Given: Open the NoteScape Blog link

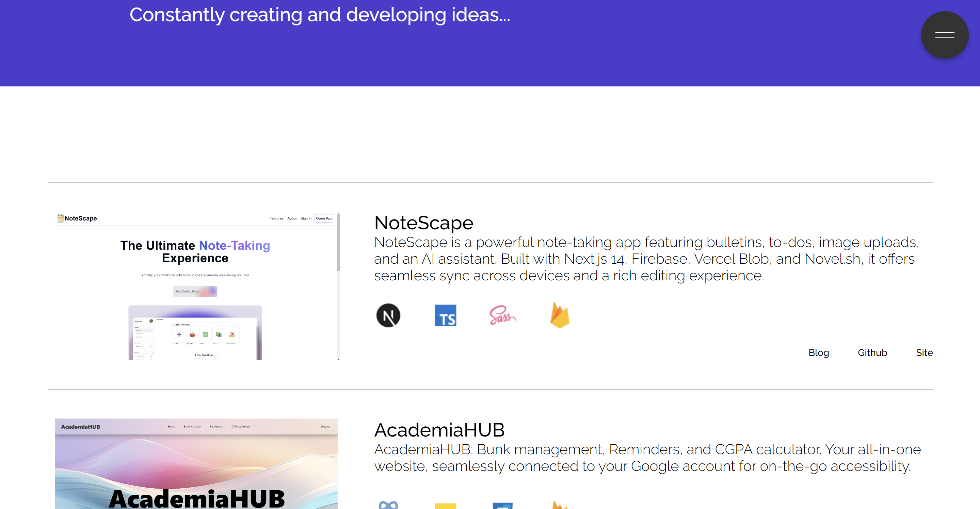Looking at the screenshot, I should click(818, 352).
